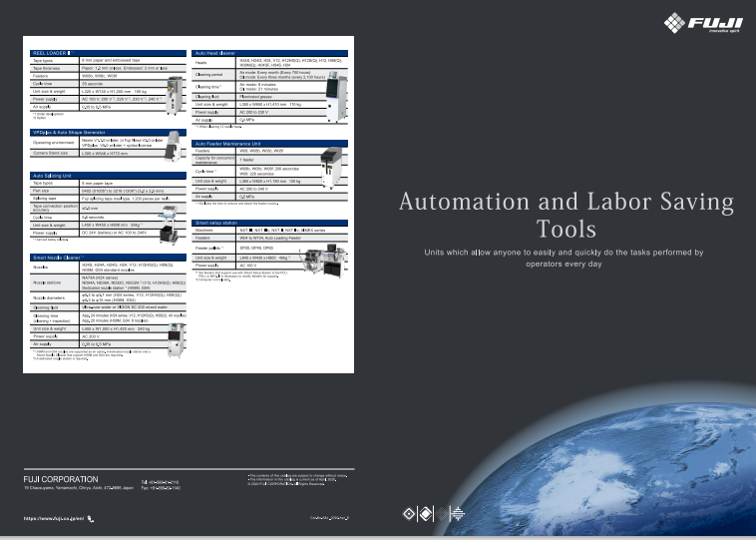Click the Smart Nozzle Cleaner machine photo

pyautogui.click(x=176, y=340)
